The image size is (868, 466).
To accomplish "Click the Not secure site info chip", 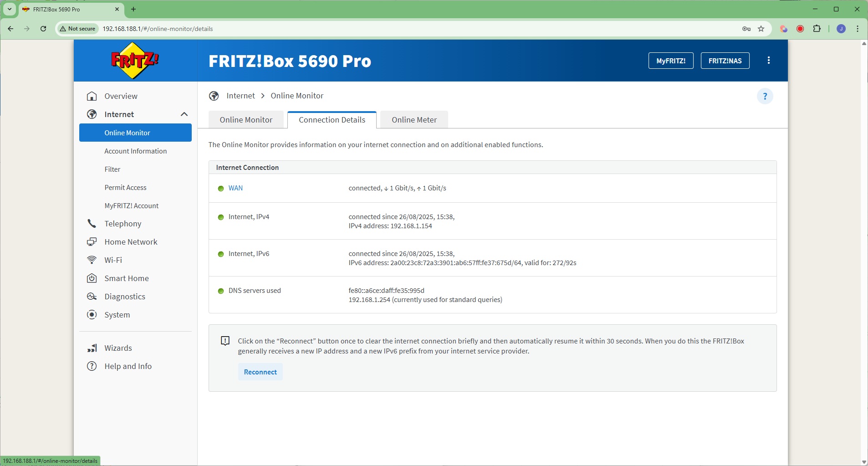I will point(78,29).
